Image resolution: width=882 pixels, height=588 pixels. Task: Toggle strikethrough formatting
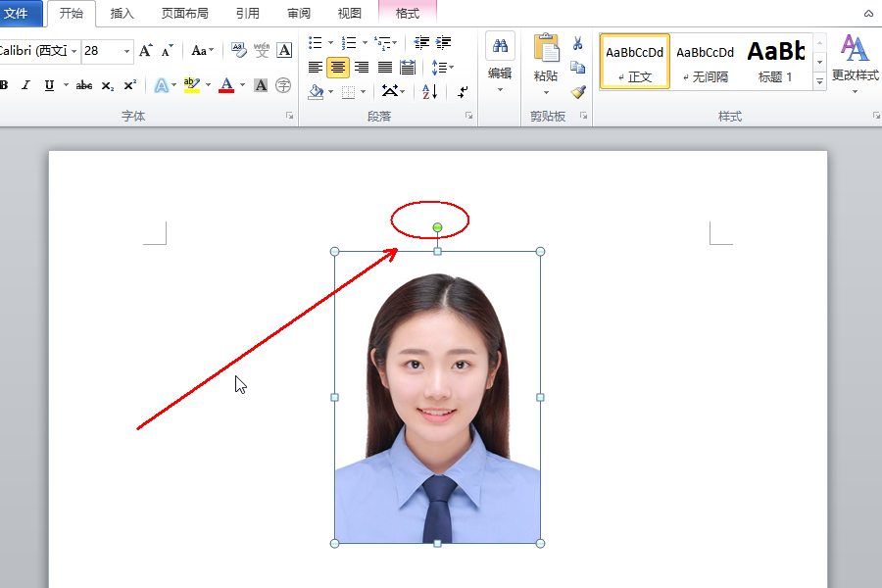pyautogui.click(x=84, y=85)
